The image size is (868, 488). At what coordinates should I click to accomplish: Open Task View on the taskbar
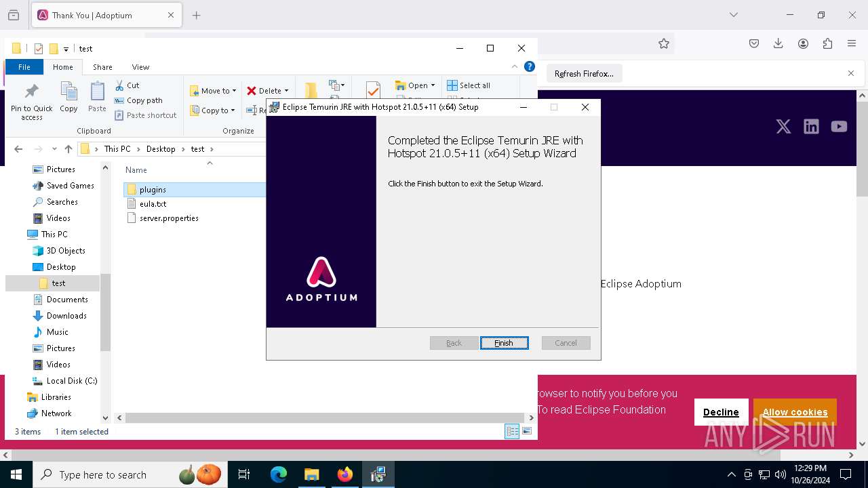point(244,474)
